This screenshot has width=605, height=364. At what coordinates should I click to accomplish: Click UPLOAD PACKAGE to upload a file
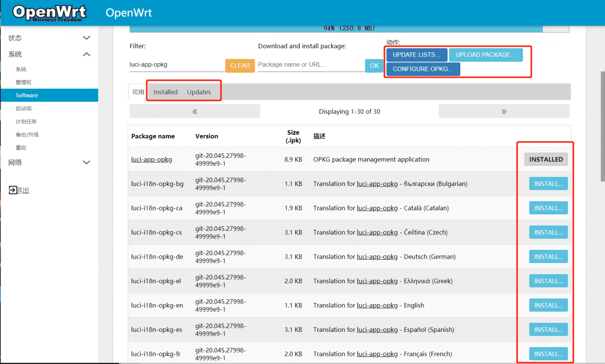click(486, 54)
